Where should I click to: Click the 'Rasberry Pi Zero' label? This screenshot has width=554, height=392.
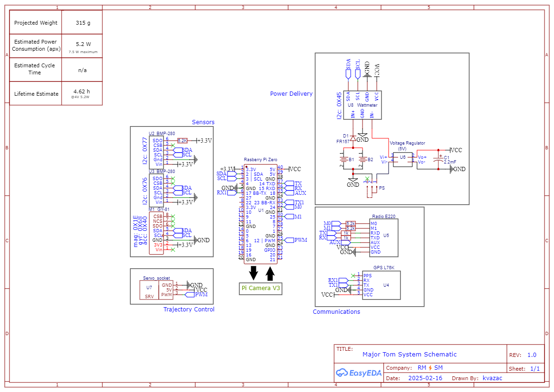(260, 160)
